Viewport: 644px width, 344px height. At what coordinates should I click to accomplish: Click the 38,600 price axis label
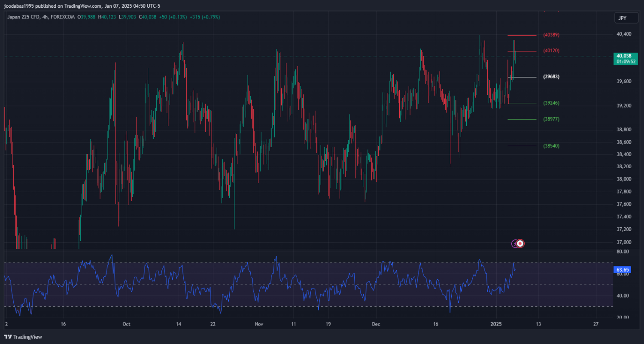624,142
